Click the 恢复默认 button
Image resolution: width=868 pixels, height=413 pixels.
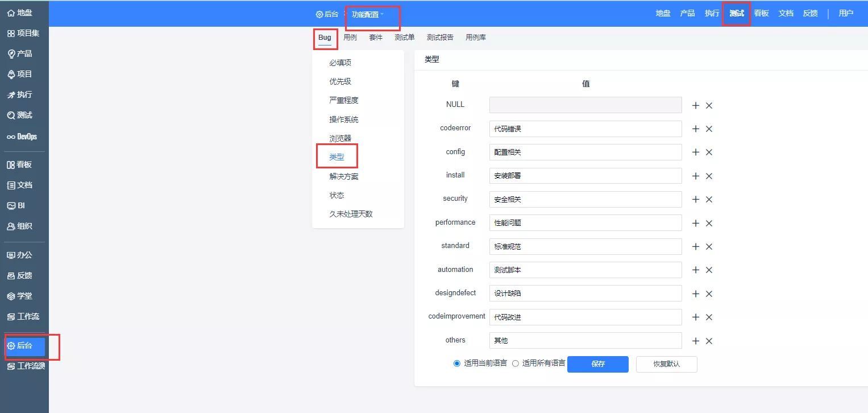[666, 364]
